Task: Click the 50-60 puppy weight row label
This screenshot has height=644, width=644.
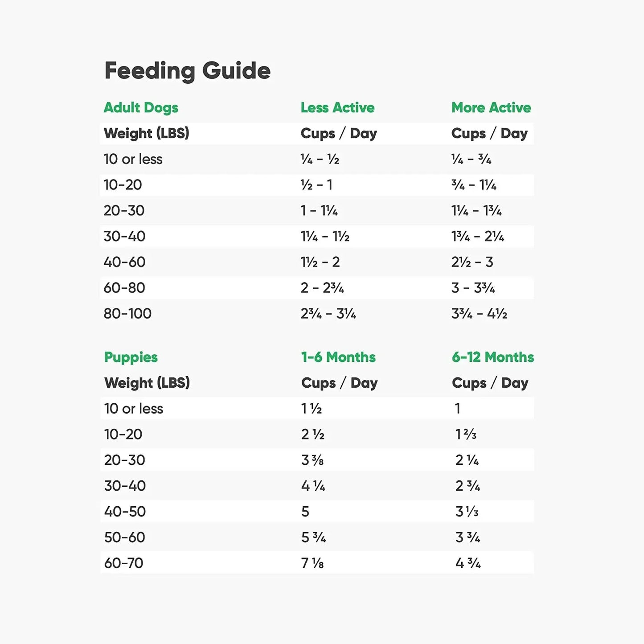Action: point(124,537)
